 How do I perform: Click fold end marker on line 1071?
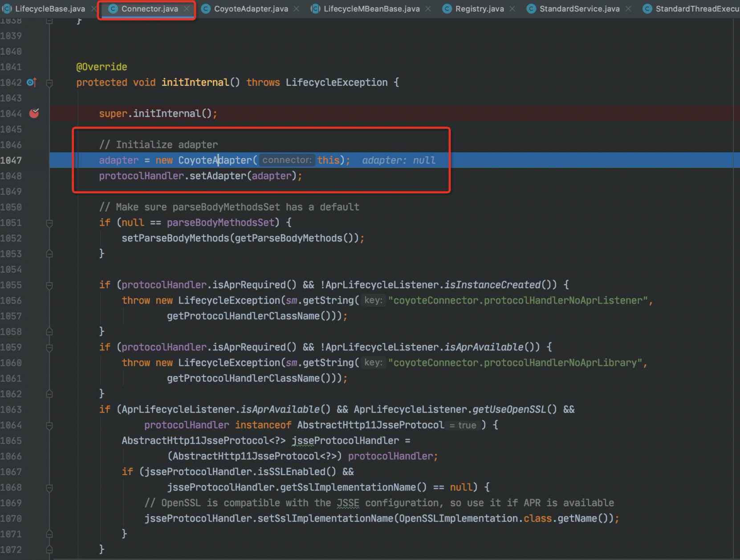click(x=49, y=534)
